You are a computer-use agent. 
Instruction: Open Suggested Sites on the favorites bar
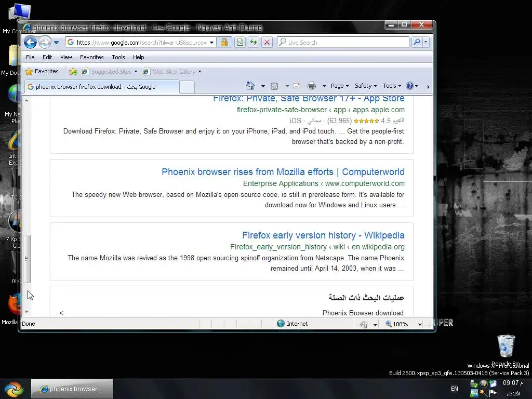pyautogui.click(x=109, y=72)
